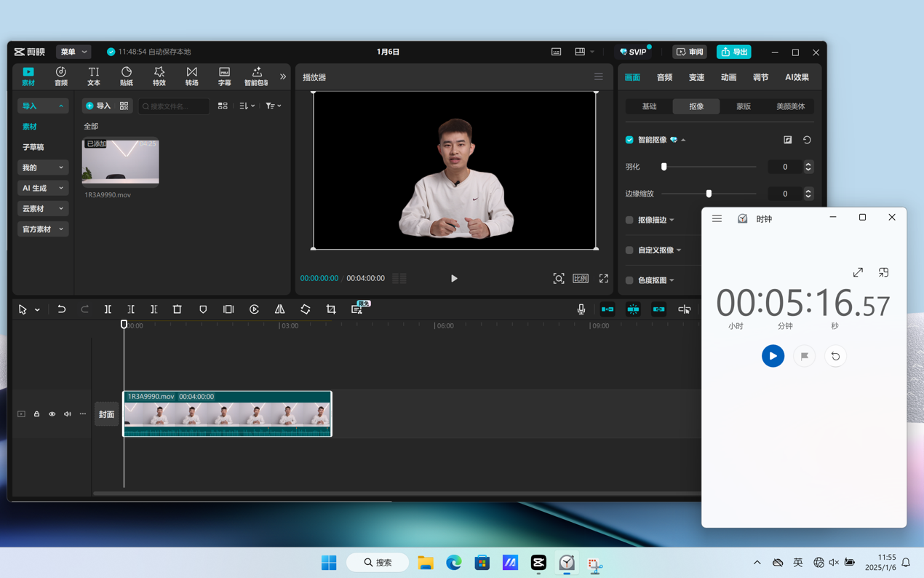This screenshot has height=578, width=924.
Task: Toggle track visibility eye icon
Action: (52, 414)
